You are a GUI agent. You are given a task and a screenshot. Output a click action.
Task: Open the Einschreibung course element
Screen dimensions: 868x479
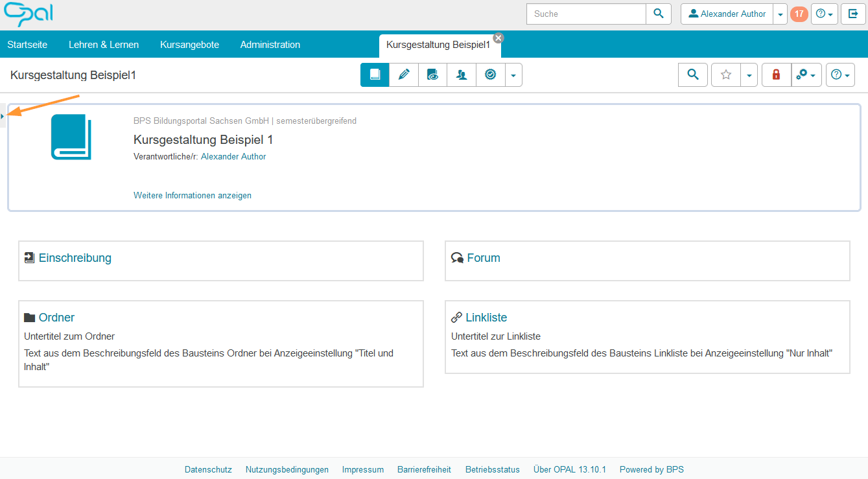pyautogui.click(x=75, y=258)
